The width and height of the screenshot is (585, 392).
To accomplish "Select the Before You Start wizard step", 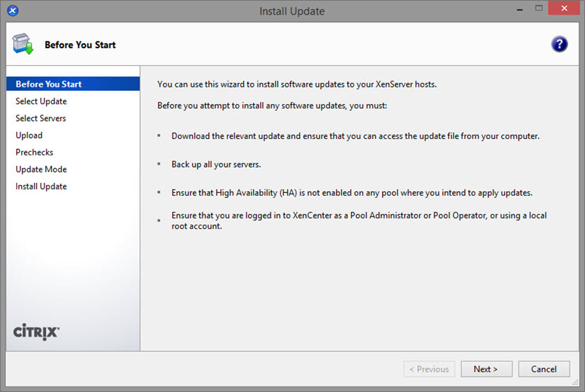I will (x=73, y=84).
